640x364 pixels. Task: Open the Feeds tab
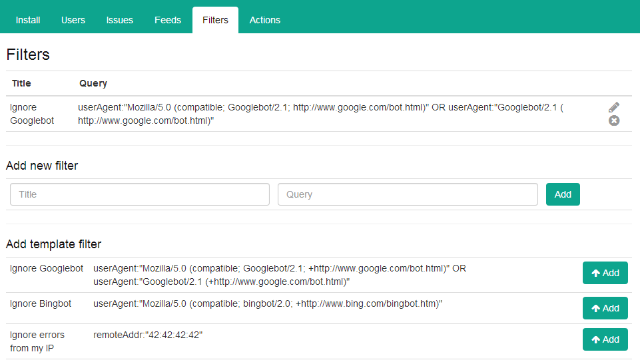pyautogui.click(x=168, y=20)
